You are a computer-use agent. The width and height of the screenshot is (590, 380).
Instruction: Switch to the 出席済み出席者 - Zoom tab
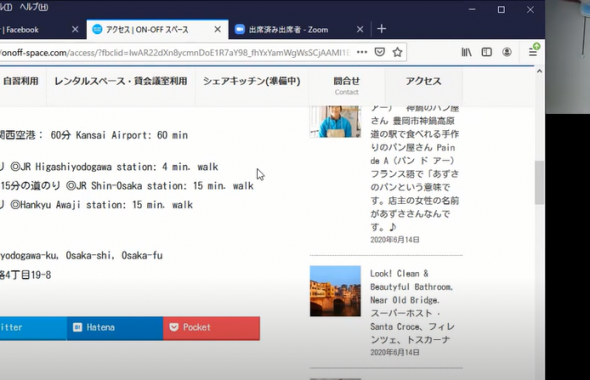299,29
